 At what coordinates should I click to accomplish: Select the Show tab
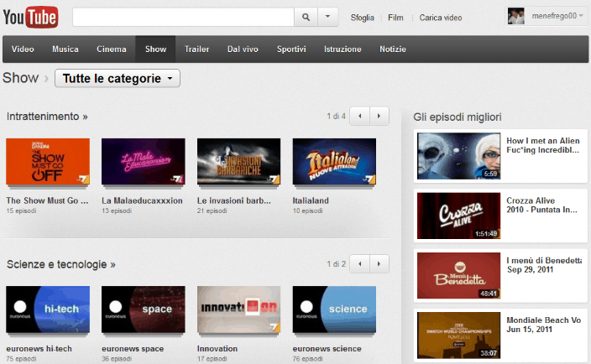[155, 49]
